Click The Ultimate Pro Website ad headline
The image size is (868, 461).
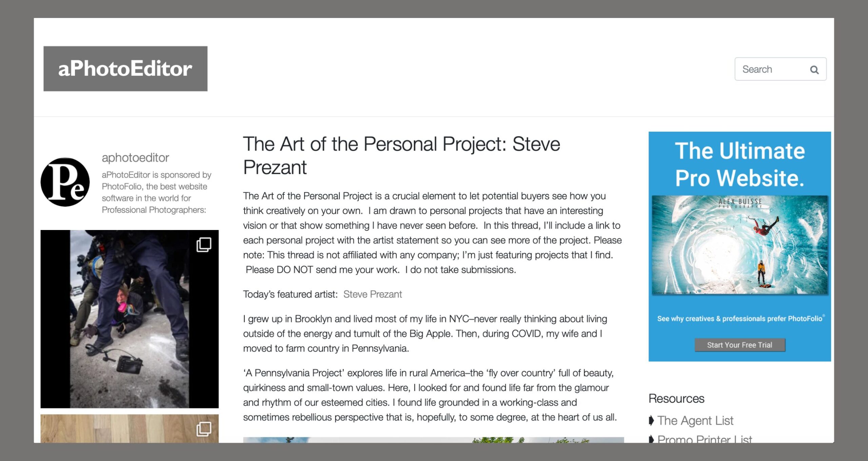[739, 164]
